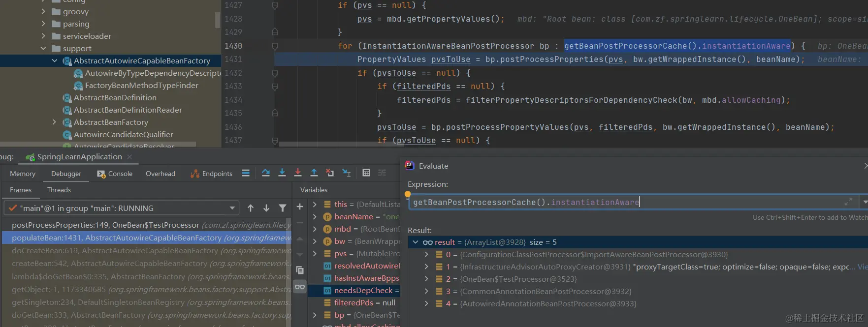Expand the bp variable
868x327 pixels.
point(315,315)
